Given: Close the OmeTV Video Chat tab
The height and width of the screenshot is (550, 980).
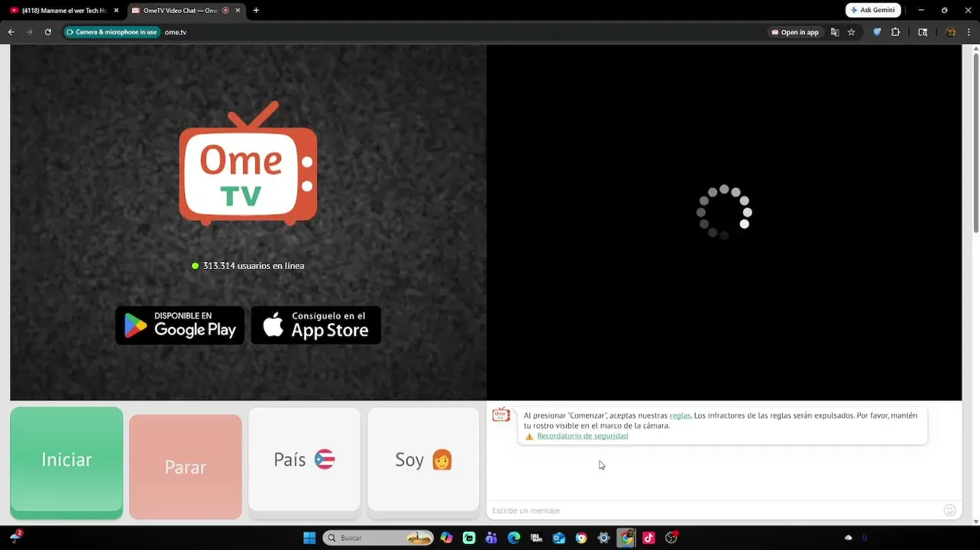Looking at the screenshot, I should click(x=238, y=10).
